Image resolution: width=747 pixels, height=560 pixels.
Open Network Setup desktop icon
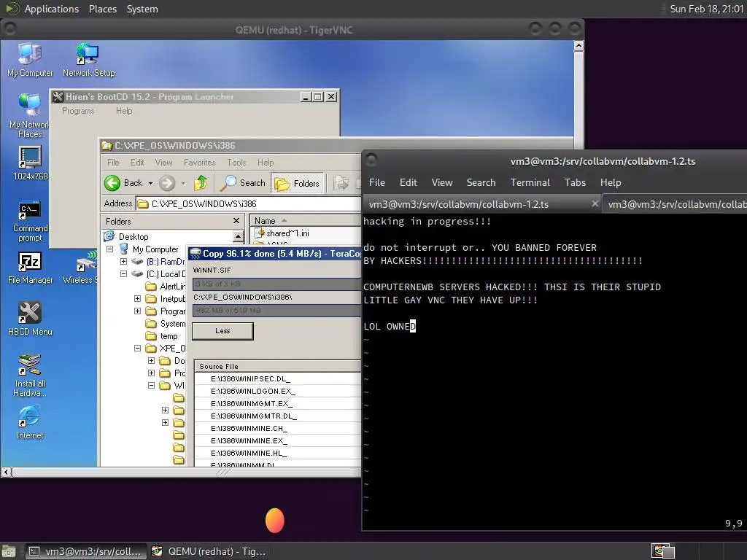pyautogui.click(x=88, y=60)
